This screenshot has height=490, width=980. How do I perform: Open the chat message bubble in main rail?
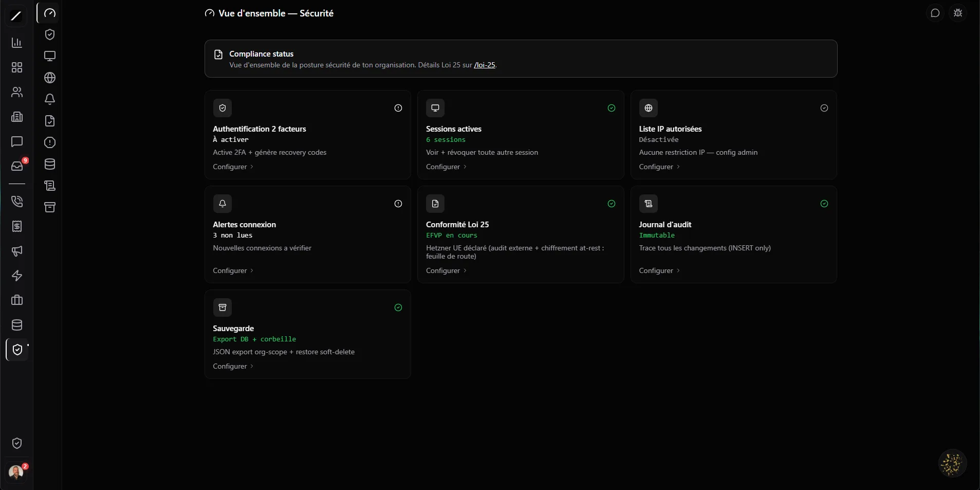(x=17, y=141)
